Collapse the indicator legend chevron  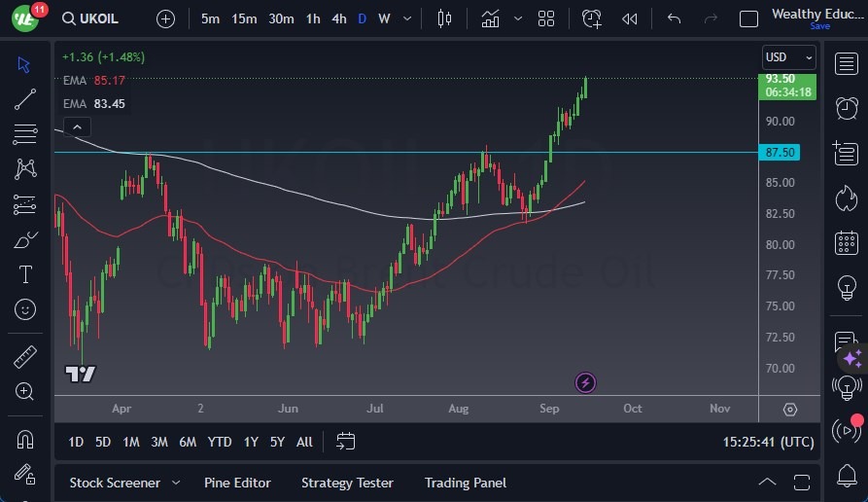[x=77, y=126]
